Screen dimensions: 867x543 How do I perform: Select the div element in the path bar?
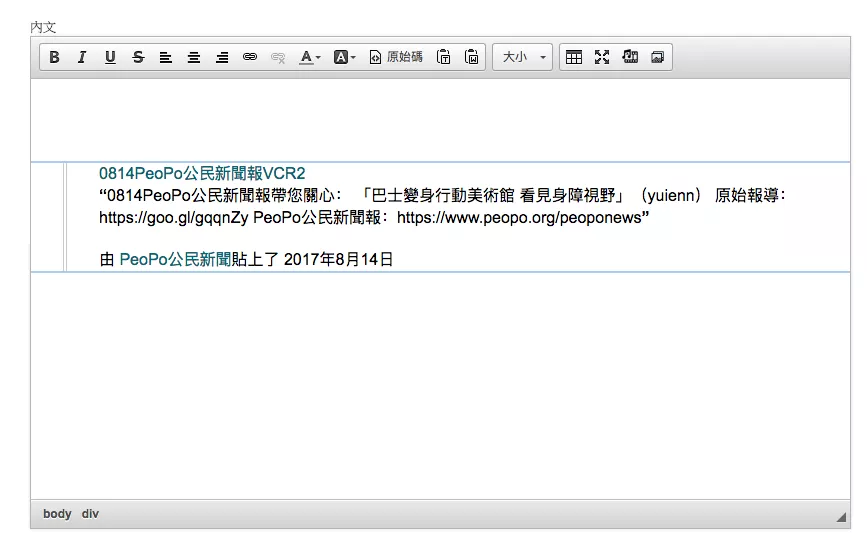(x=90, y=514)
